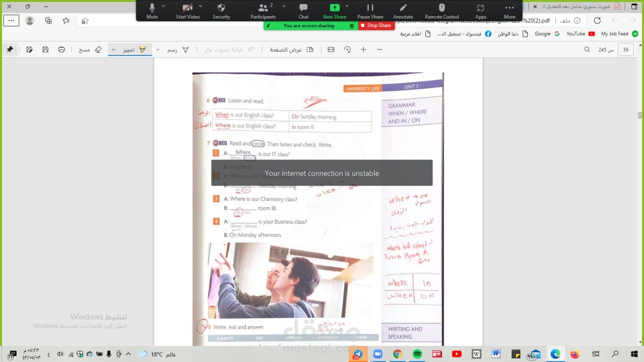Open the YouTube bookmark
The height and width of the screenshot is (362, 644).
point(581,34)
